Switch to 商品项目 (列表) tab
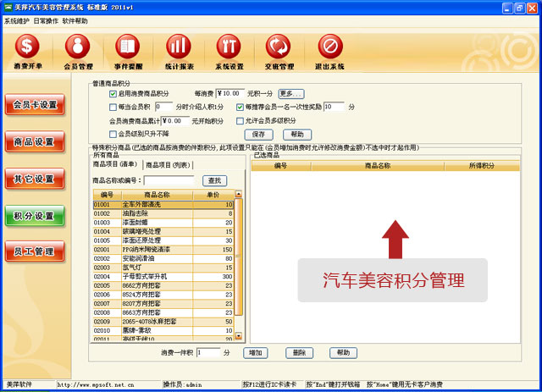 pyautogui.click(x=168, y=165)
